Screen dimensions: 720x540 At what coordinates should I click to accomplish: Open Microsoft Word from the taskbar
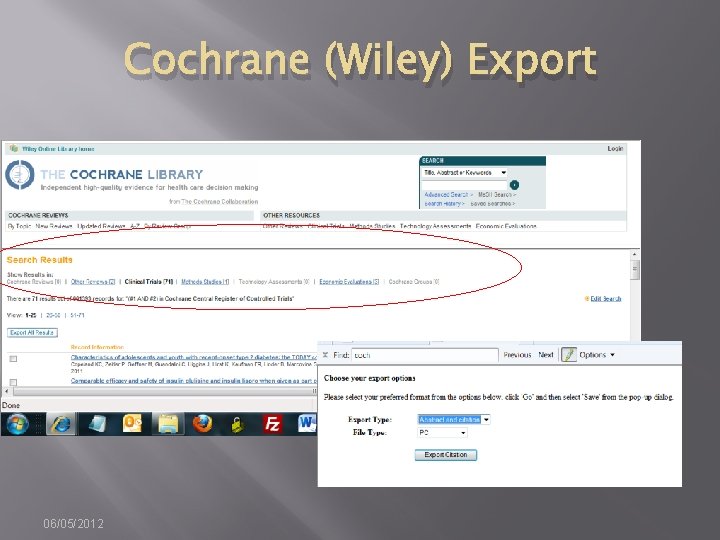tap(307, 423)
